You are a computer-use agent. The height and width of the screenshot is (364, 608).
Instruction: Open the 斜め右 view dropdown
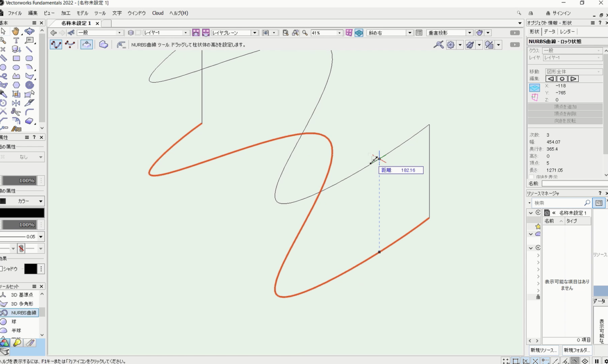click(410, 32)
